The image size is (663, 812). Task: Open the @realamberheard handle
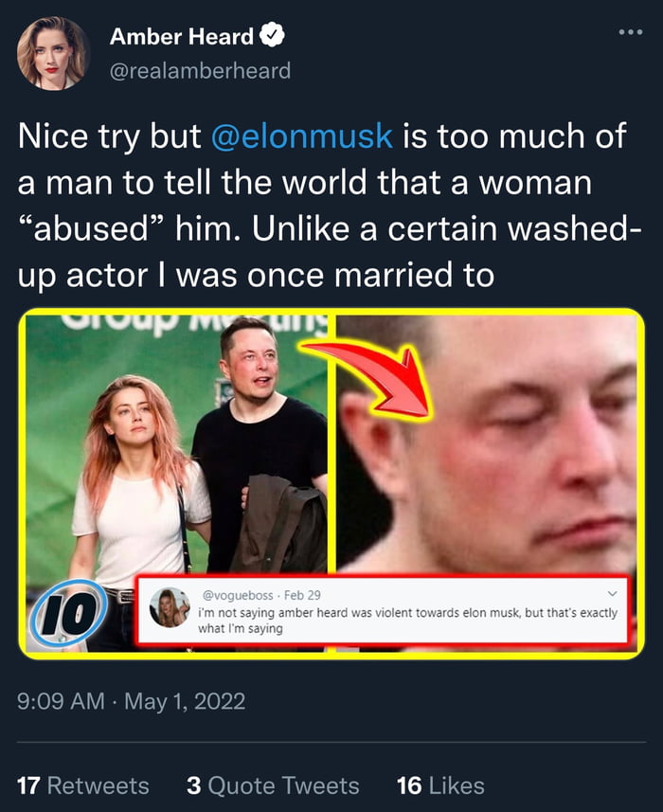pyautogui.click(x=200, y=70)
